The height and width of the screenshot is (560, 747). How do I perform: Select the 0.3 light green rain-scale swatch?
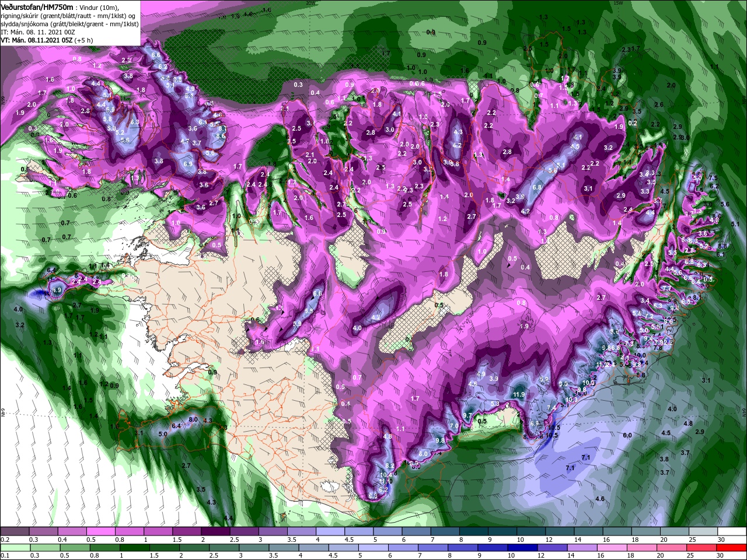point(44,548)
